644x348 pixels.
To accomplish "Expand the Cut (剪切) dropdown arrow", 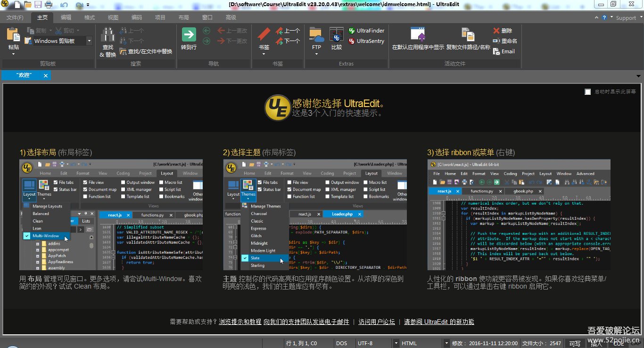I will 78,31.
